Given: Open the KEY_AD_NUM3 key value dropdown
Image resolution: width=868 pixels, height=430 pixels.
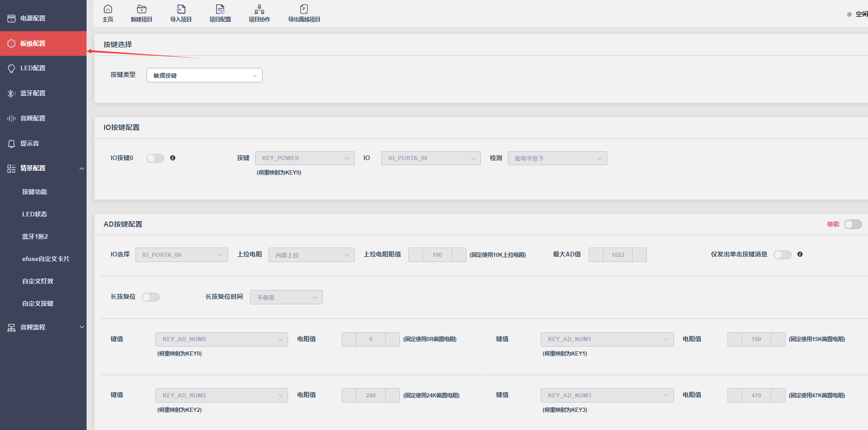Looking at the screenshot, I should pyautogui.click(x=607, y=396).
